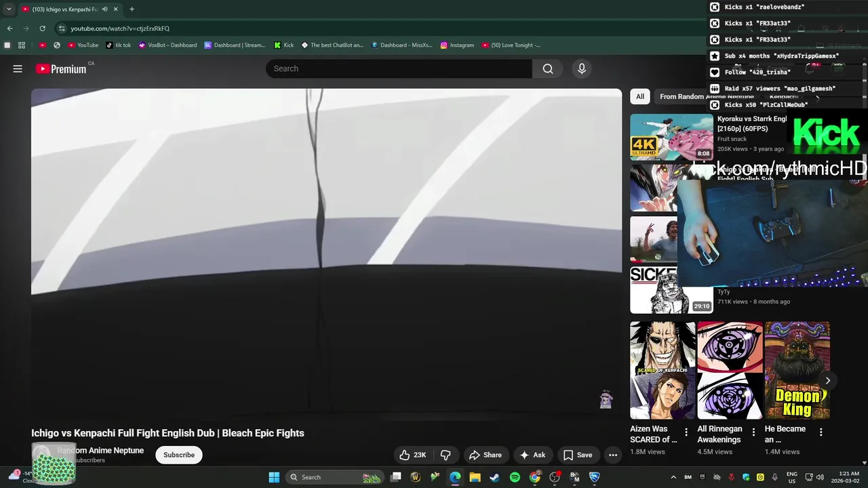Open Kyoraku vs Starrk video thumbnail
This screenshot has width=868, height=488.
671,136
